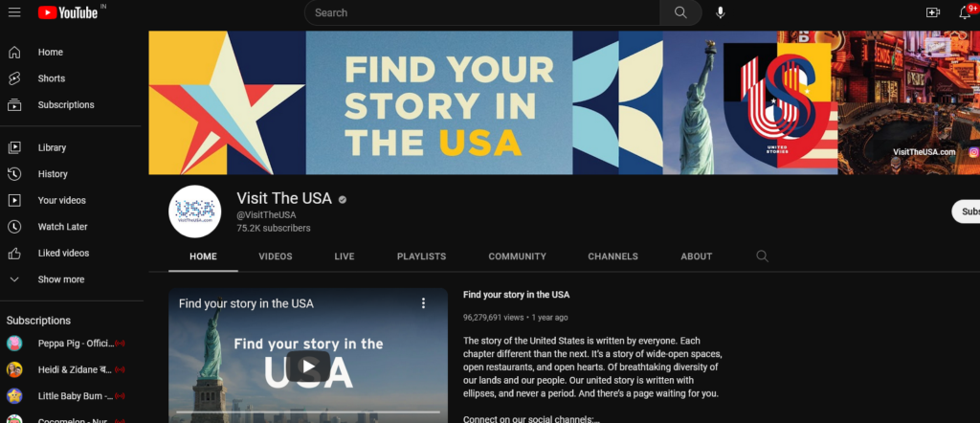Click the Subscribe button
The height and width of the screenshot is (423, 980).
tap(967, 211)
